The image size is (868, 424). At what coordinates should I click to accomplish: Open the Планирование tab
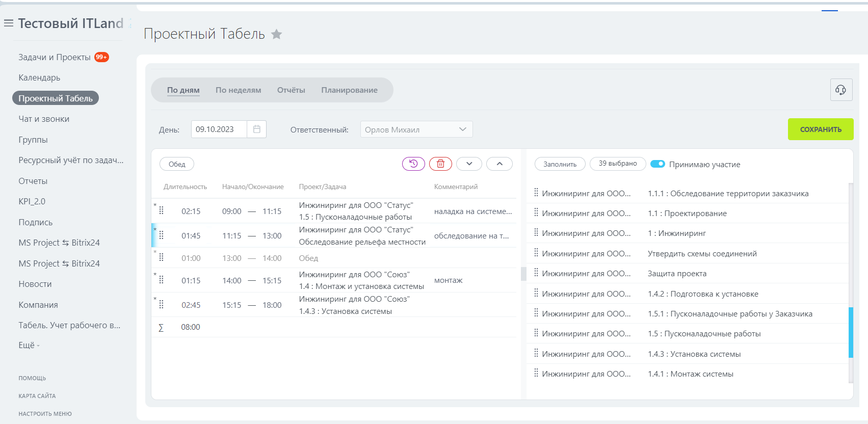[x=349, y=90]
